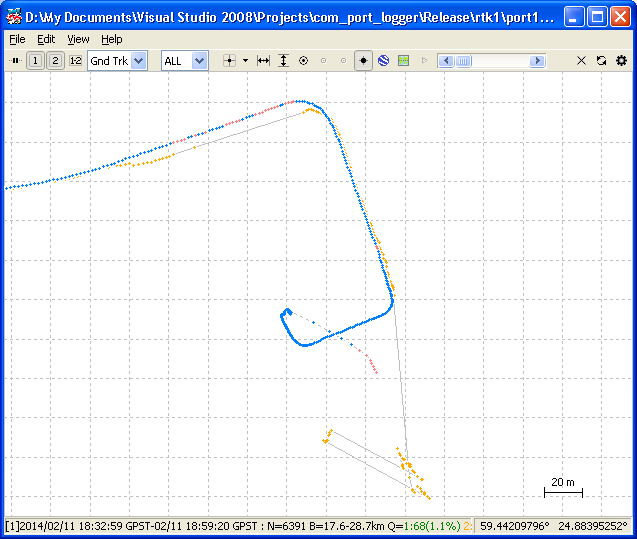The height and width of the screenshot is (539, 637).
Task: Click the 20 m scale bar label
Action: tap(563, 482)
